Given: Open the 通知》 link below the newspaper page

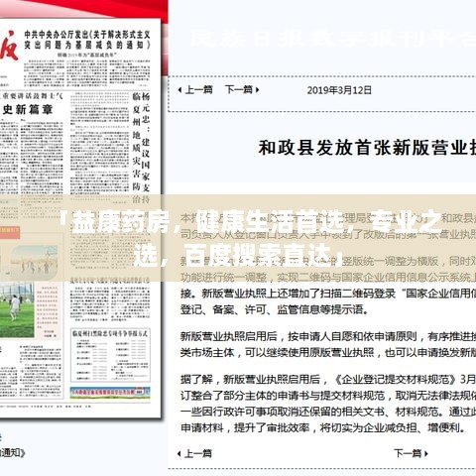Looking at the screenshot, I should pyautogui.click(x=12, y=452).
